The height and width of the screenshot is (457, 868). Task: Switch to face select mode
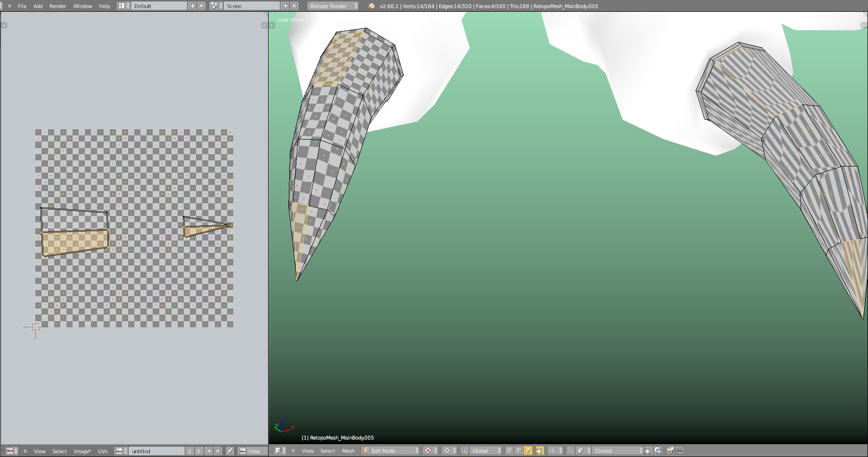(x=528, y=450)
